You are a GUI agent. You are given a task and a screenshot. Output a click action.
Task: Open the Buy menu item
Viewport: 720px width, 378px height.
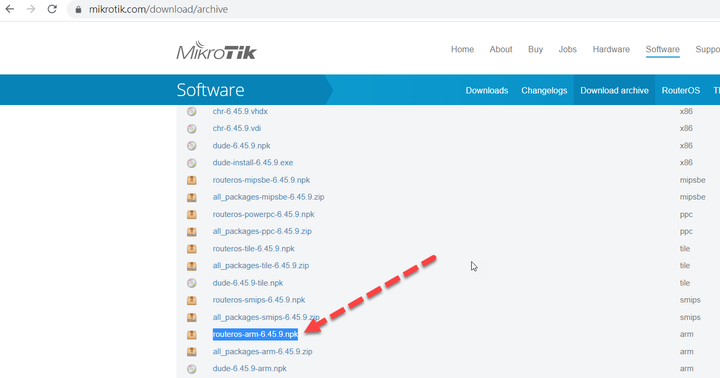point(535,49)
